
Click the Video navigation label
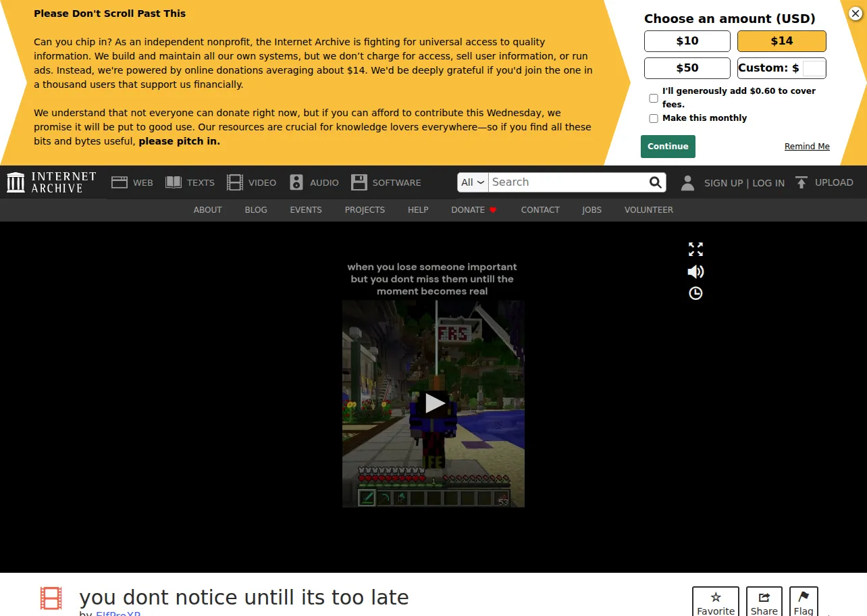262,183
